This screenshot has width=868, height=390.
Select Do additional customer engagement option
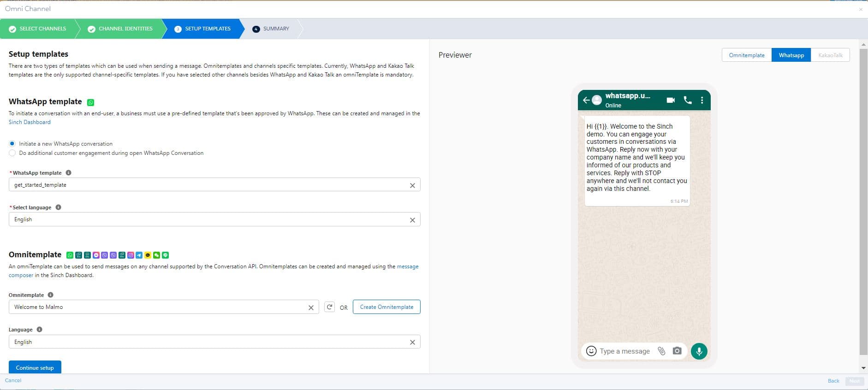click(x=12, y=153)
